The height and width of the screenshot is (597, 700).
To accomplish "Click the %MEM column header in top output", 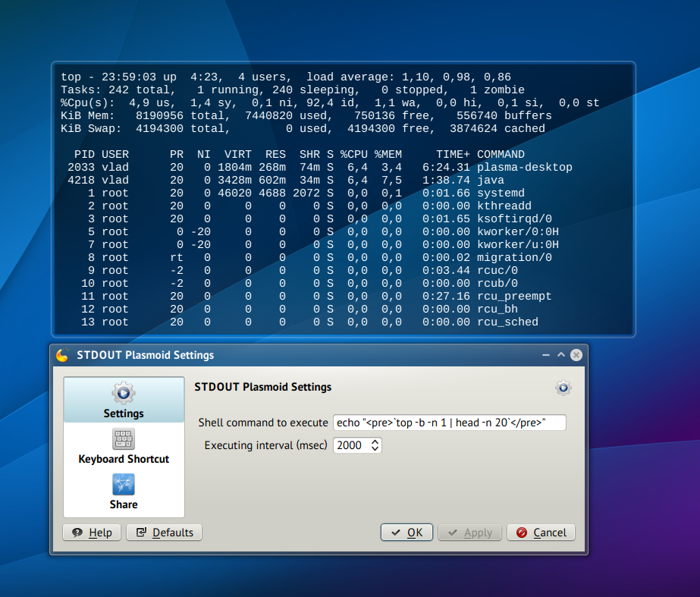I will point(388,154).
